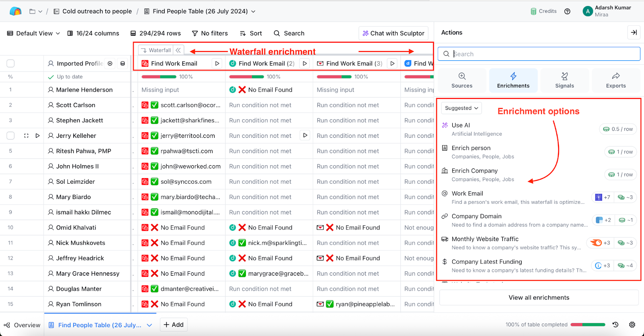
Task: Run the Find Work Email column play button
Action: (217, 64)
